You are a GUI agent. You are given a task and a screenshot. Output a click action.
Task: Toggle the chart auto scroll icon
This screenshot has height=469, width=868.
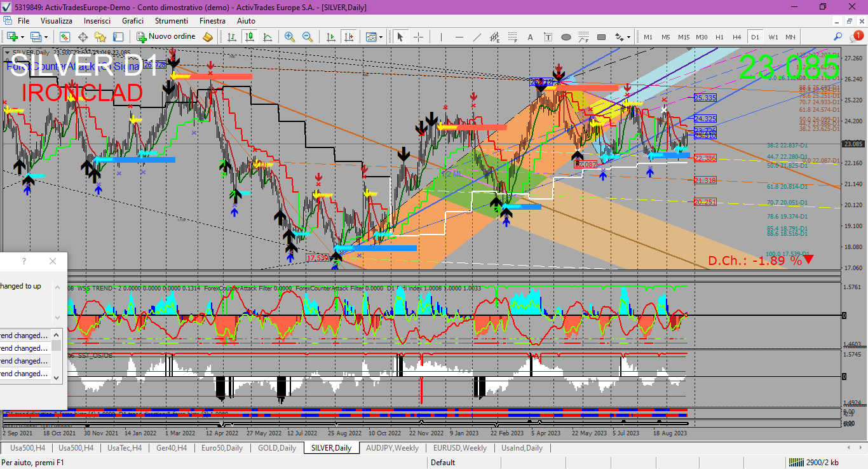(x=330, y=37)
